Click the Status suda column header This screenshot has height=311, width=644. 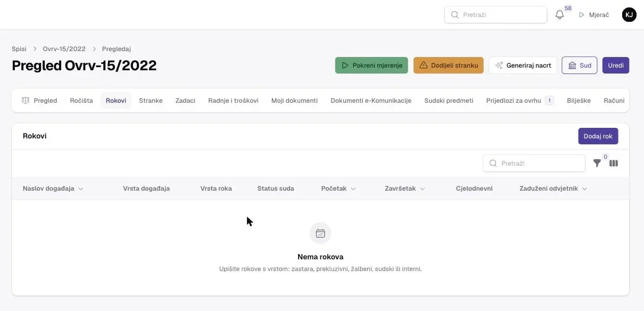tap(276, 189)
